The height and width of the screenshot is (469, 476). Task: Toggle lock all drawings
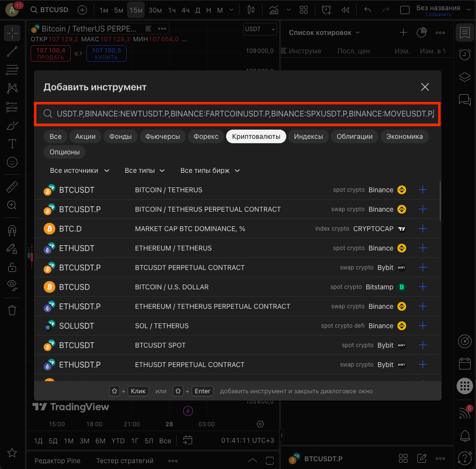[12, 268]
